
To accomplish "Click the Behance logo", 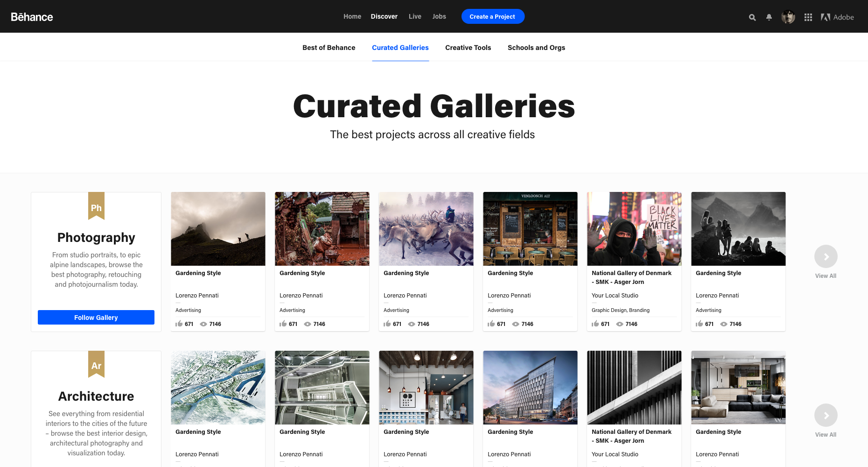I will coord(32,17).
